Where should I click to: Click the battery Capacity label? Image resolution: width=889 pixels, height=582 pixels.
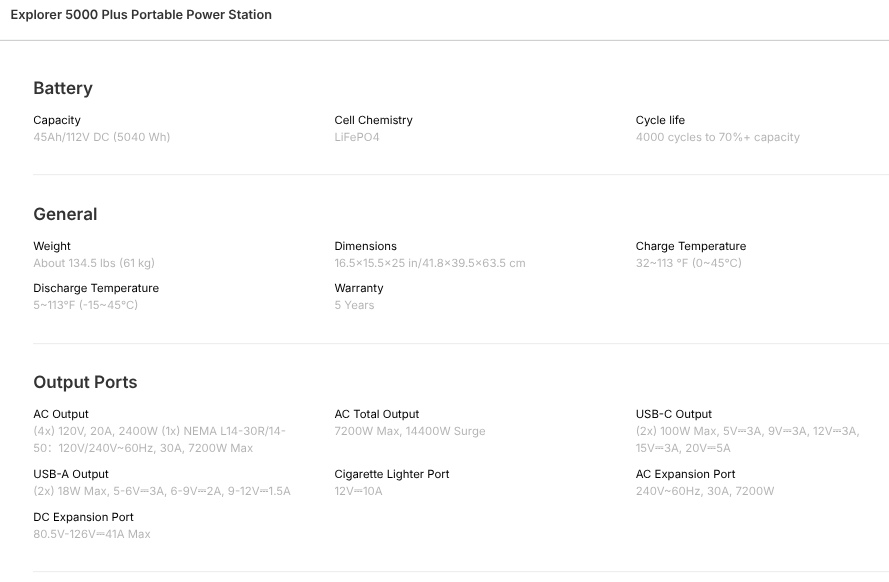tap(57, 120)
